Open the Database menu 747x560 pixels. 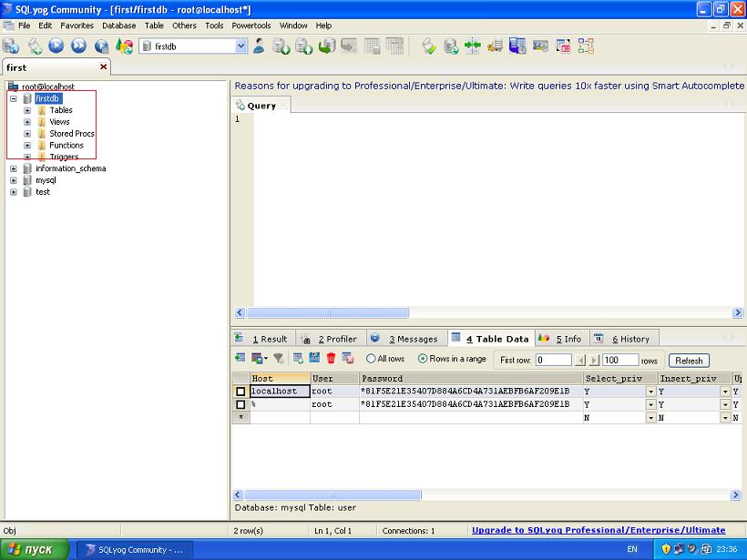(119, 25)
